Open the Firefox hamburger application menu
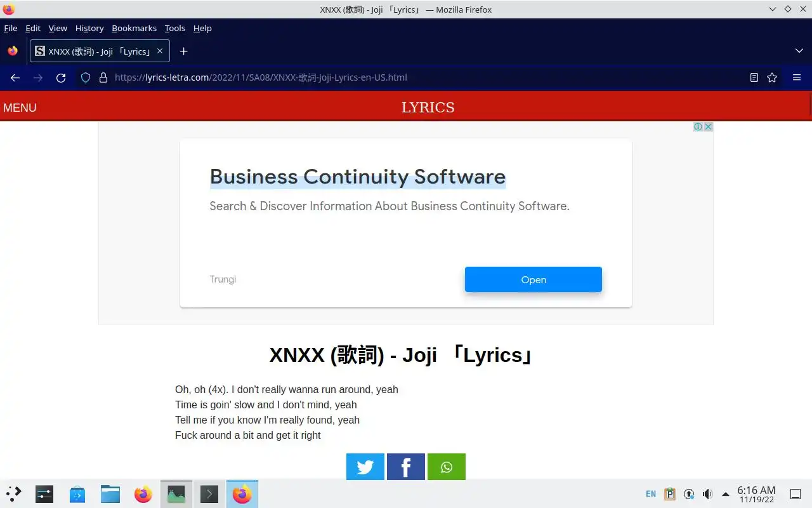Viewport: 812px width, 508px height. tap(797, 77)
